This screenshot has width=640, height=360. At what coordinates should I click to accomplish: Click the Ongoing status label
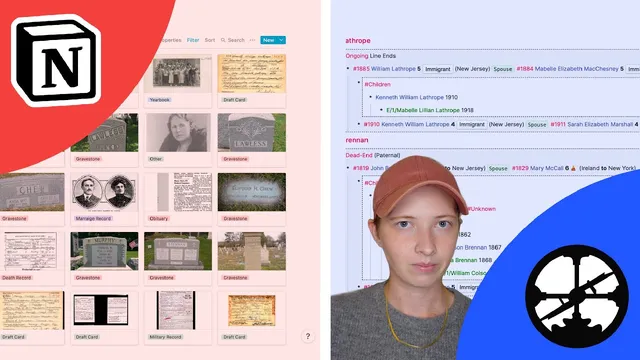(357, 56)
